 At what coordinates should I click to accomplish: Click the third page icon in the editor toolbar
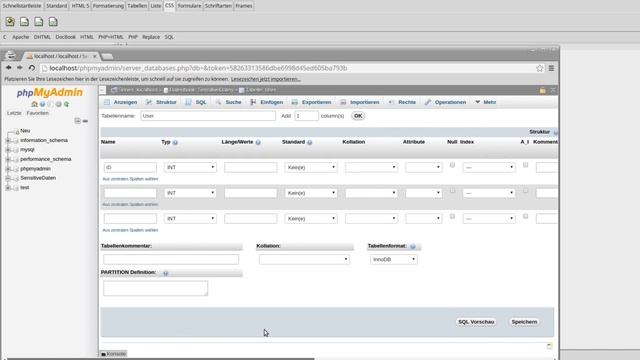[39, 22]
